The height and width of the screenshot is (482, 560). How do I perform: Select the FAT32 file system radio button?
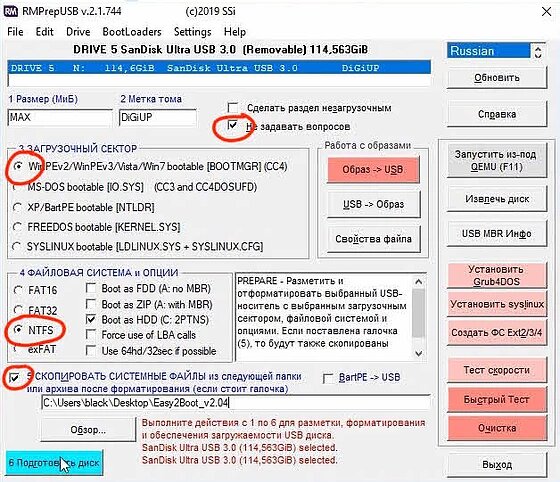pyautogui.click(x=18, y=310)
